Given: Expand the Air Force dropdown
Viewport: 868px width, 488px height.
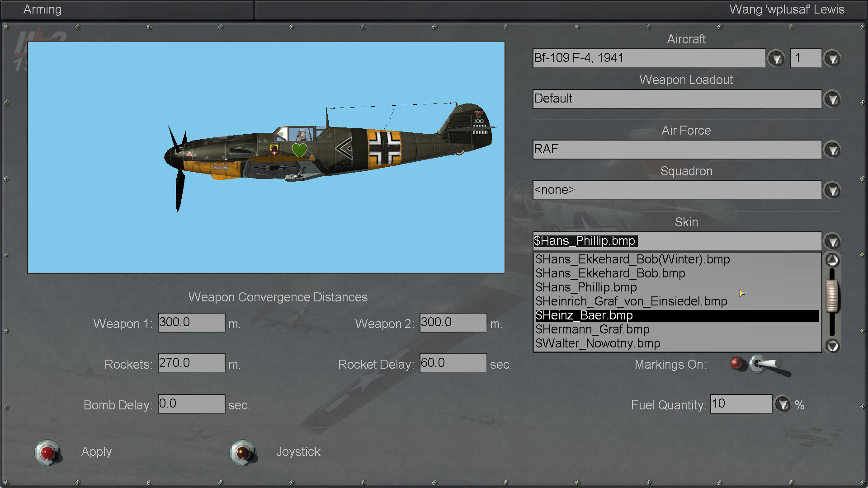Looking at the screenshot, I should 832,150.
